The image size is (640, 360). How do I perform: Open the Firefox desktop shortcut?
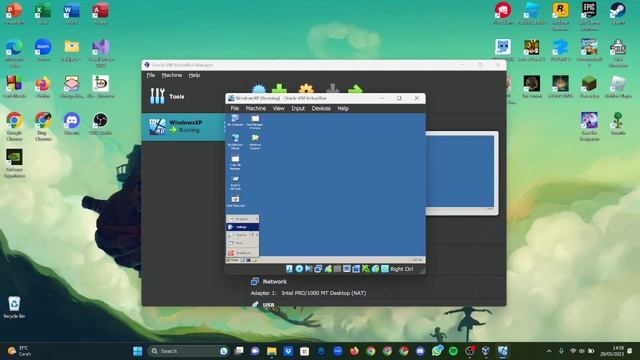pos(43,87)
